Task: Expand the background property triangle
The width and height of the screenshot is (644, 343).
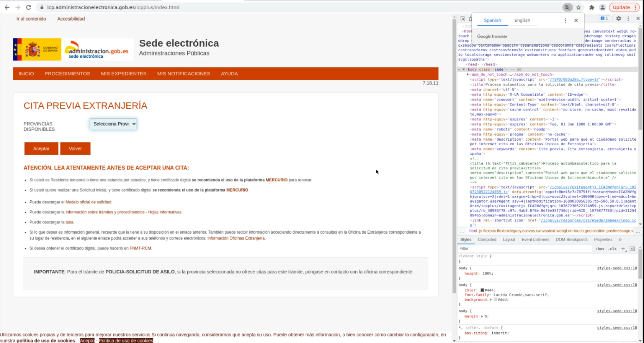Action: coord(491,300)
